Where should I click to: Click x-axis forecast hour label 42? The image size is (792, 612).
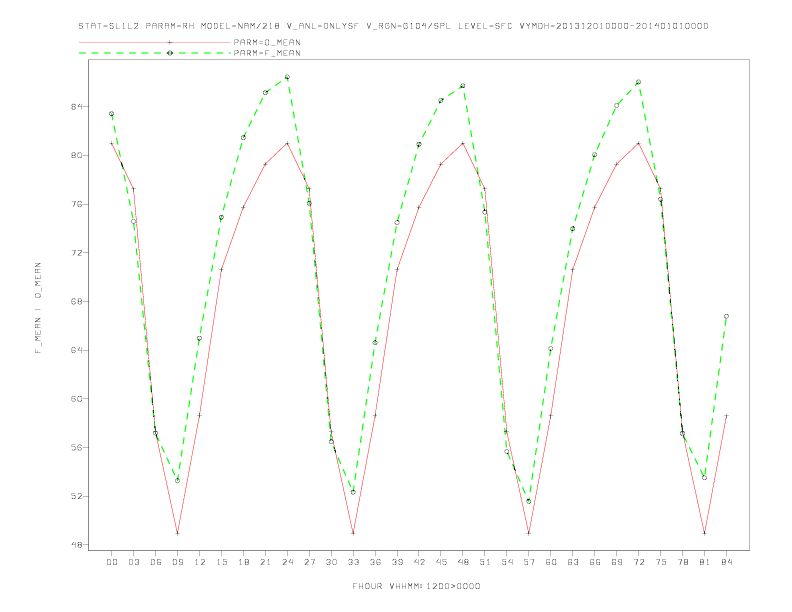point(419,562)
